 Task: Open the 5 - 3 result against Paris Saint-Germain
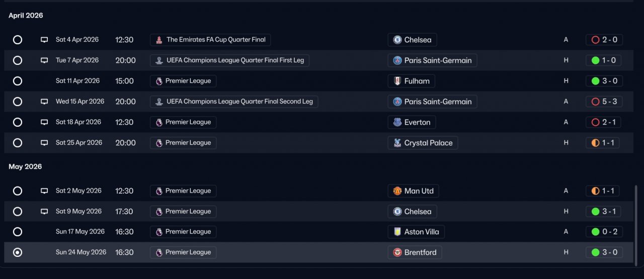coord(604,102)
